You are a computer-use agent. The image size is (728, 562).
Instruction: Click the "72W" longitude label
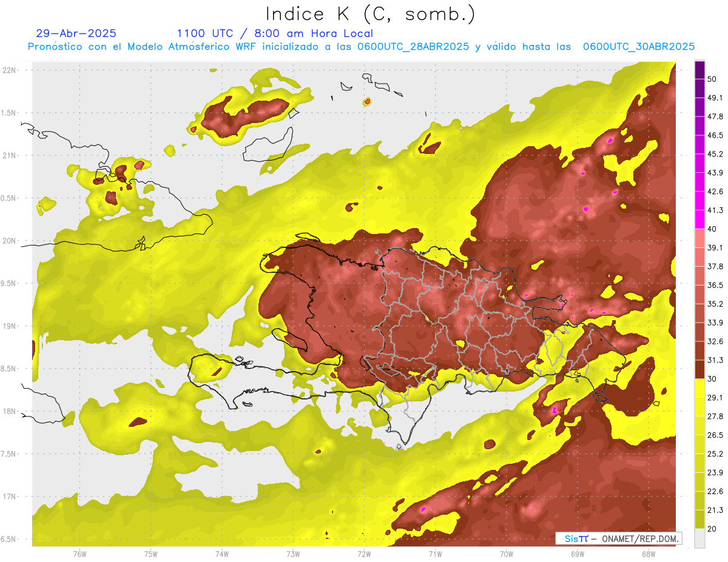pyautogui.click(x=364, y=554)
